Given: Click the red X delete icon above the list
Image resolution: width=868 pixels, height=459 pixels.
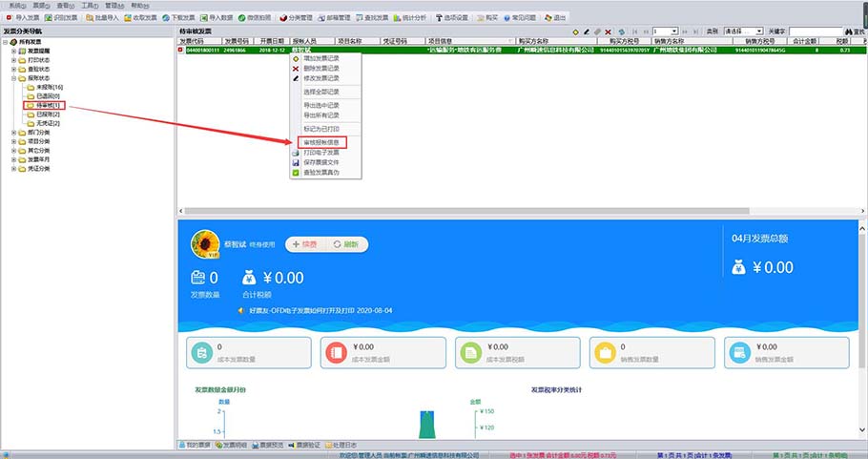Looking at the screenshot, I should pos(608,32).
